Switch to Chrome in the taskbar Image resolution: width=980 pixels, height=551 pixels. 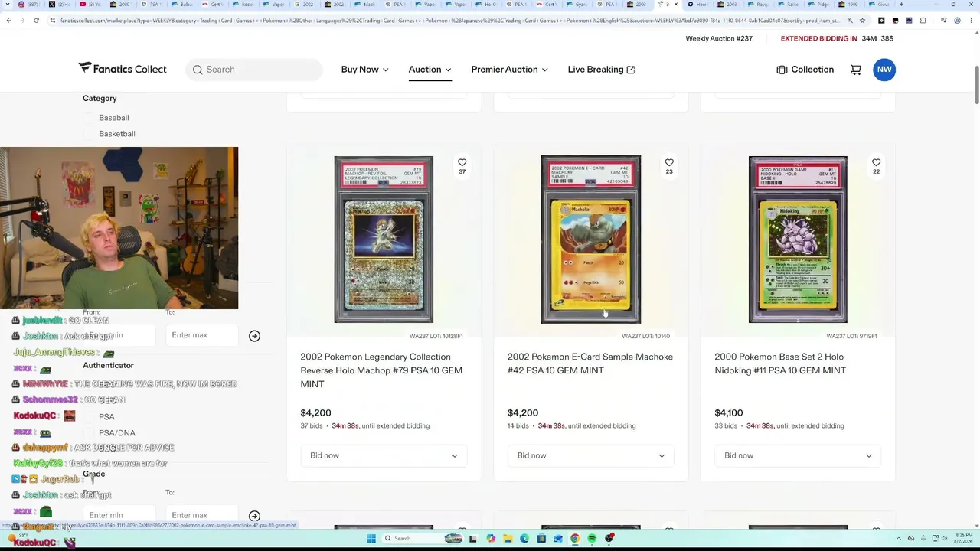coord(575,539)
